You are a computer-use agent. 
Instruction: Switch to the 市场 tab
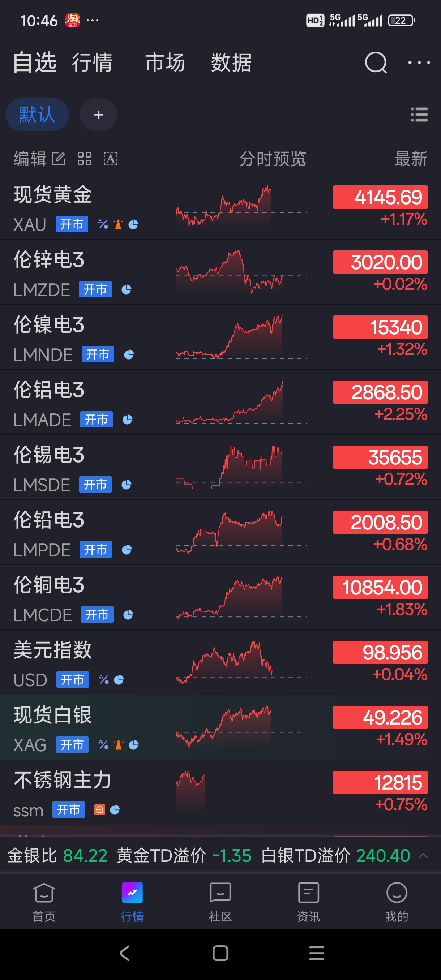pos(165,63)
